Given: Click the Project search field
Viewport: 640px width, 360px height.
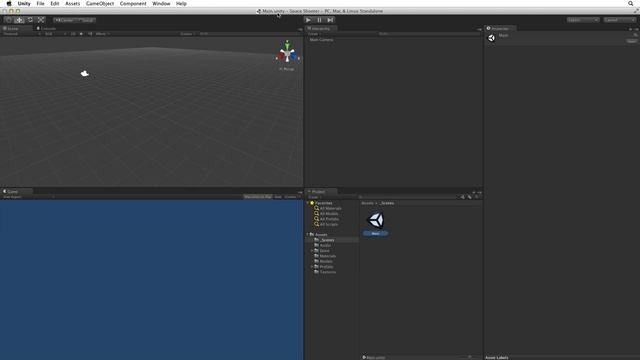Looking at the screenshot, I should click(x=408, y=197).
